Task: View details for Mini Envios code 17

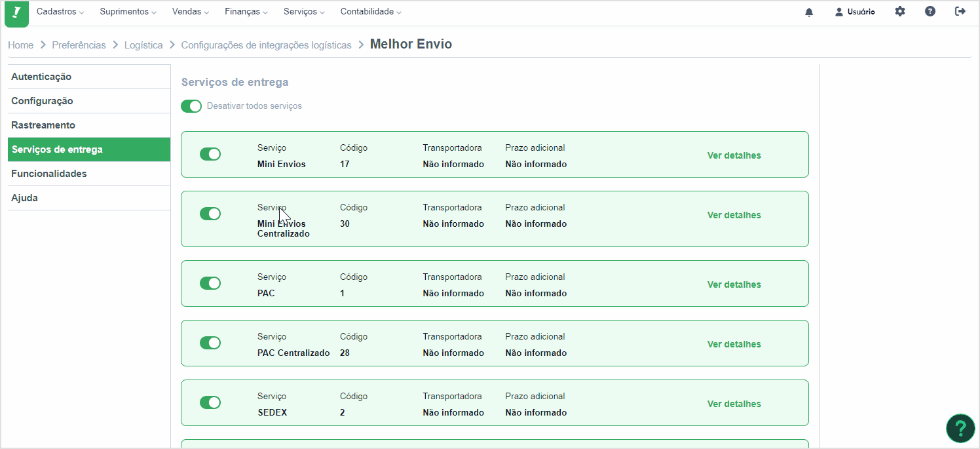Action: click(x=734, y=155)
